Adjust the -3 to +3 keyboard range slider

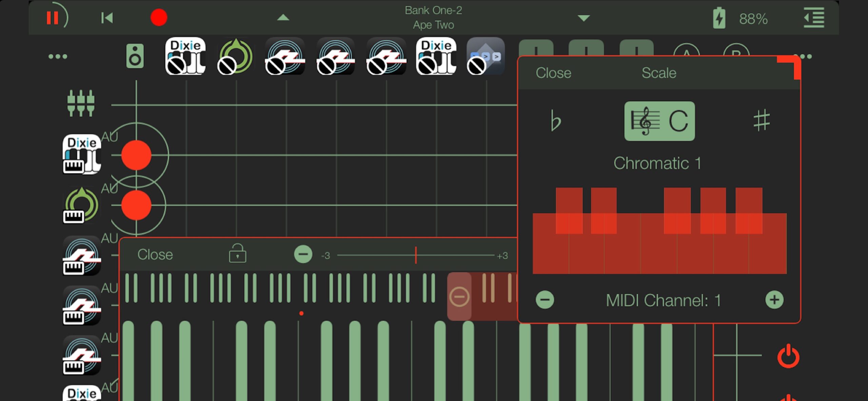pyautogui.click(x=416, y=255)
